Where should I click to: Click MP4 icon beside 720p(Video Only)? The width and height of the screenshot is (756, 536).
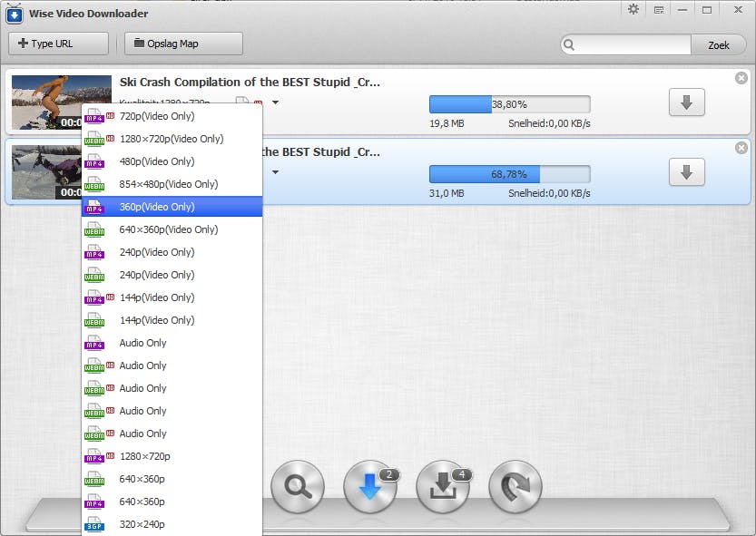tap(94, 116)
